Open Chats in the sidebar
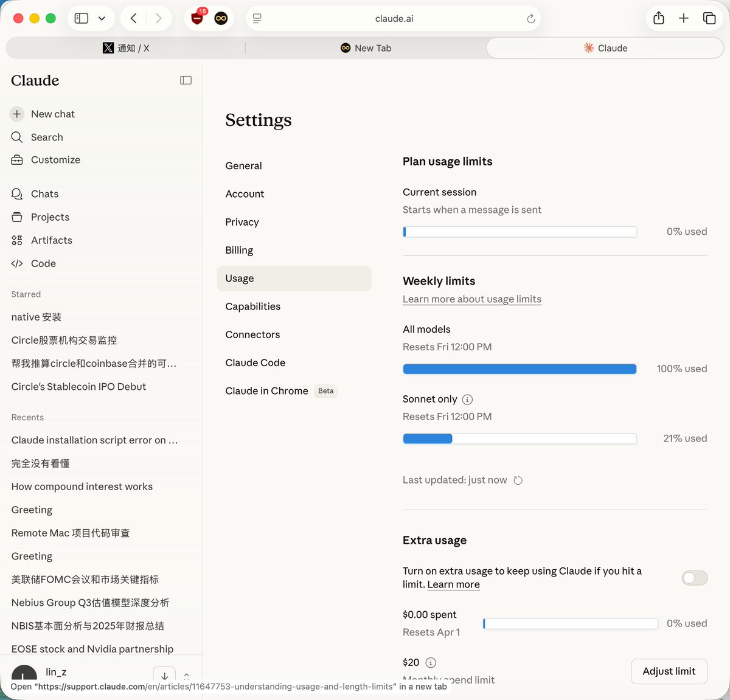 pyautogui.click(x=35, y=194)
